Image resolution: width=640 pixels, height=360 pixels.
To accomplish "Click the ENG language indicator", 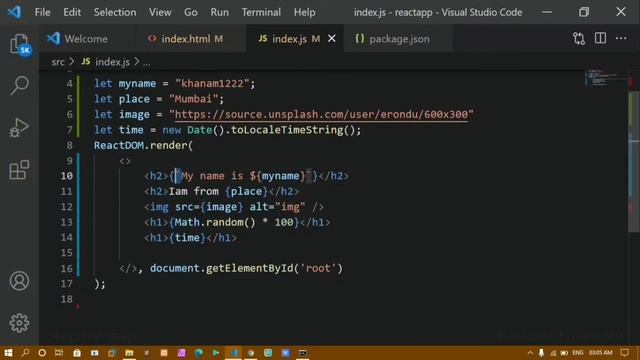I will [578, 353].
